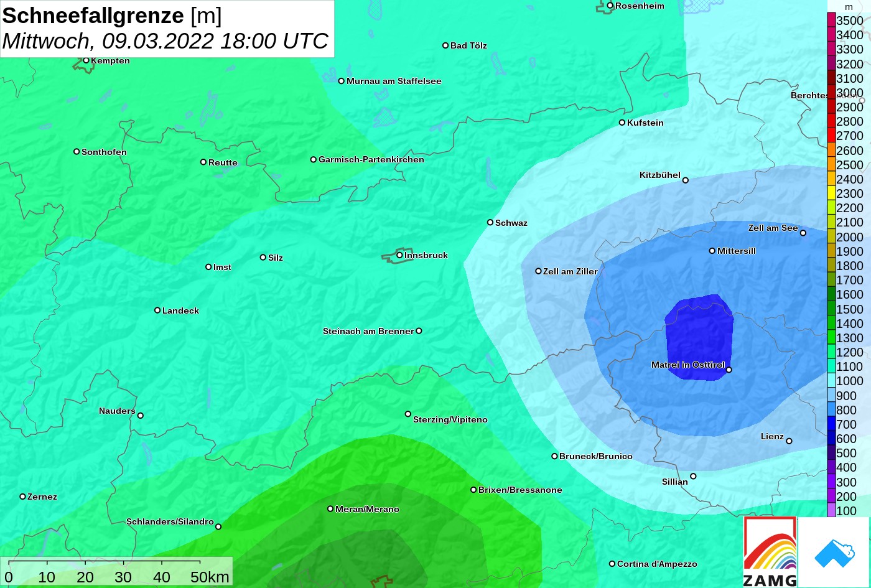Viewport: 871px width, 588px height.
Task: Click the ZAMG logo
Action: [x=770, y=552]
